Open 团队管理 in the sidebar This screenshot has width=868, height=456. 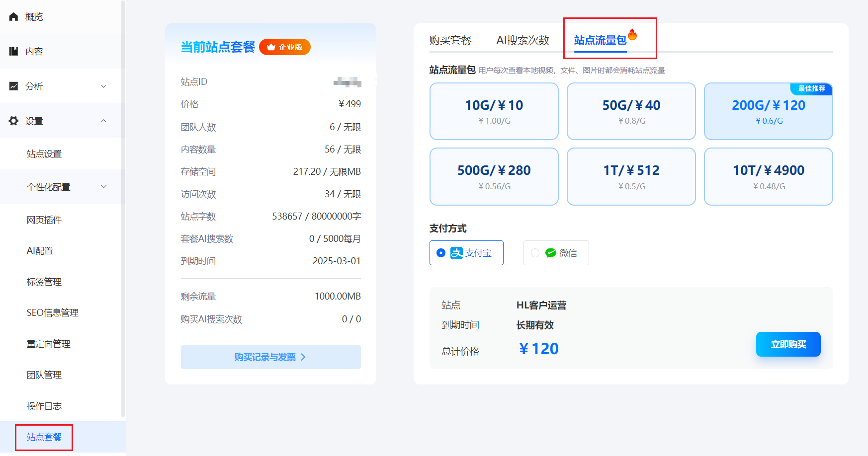[x=44, y=375]
